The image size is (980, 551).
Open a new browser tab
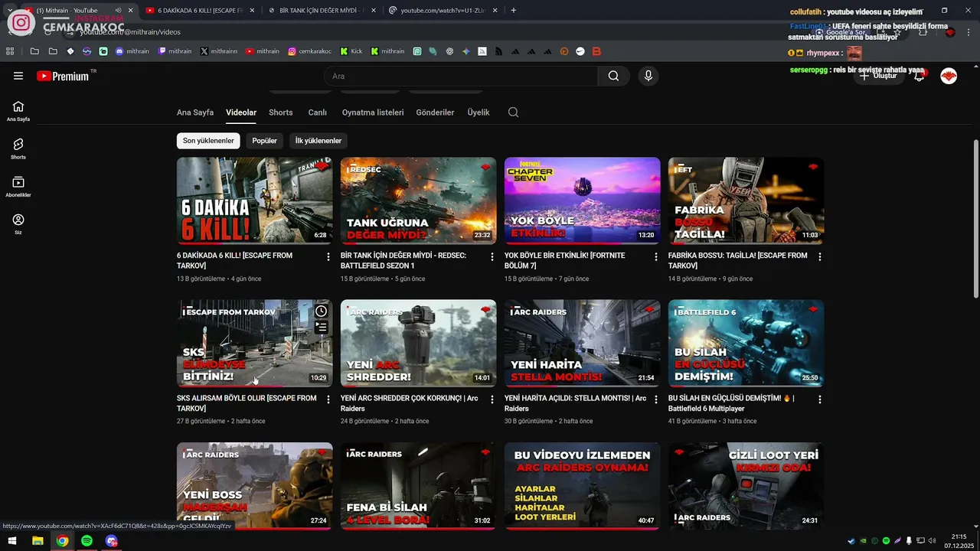[x=513, y=10]
